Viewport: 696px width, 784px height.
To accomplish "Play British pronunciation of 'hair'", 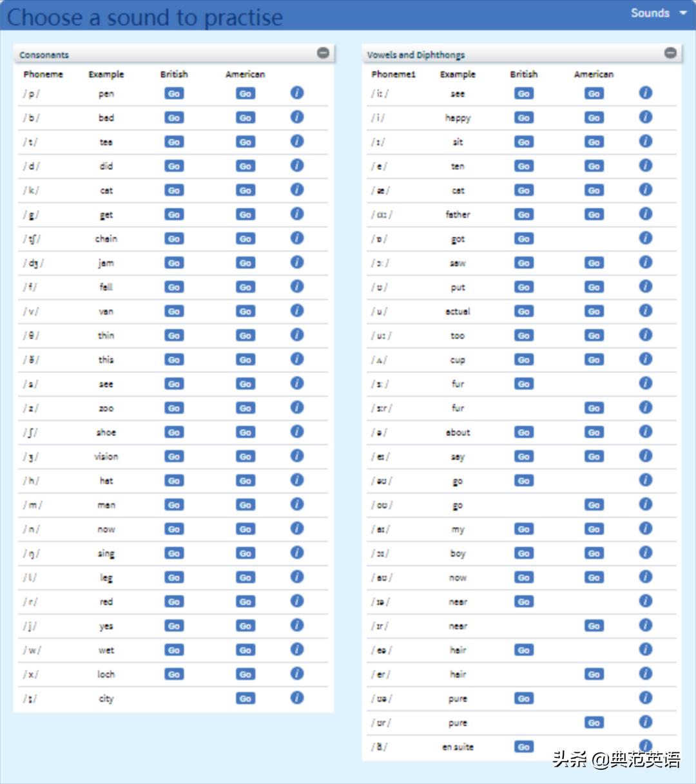I will [x=524, y=650].
